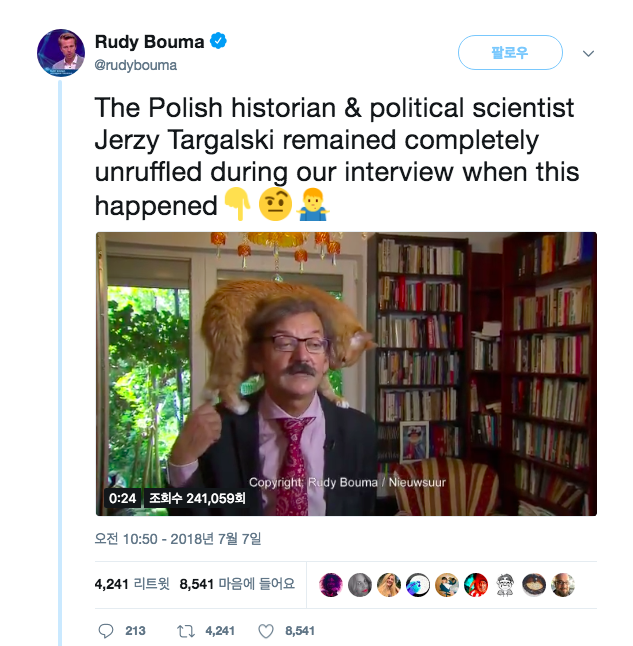
Task: Retweet this tweet via the retweet icon
Action: tap(184, 630)
